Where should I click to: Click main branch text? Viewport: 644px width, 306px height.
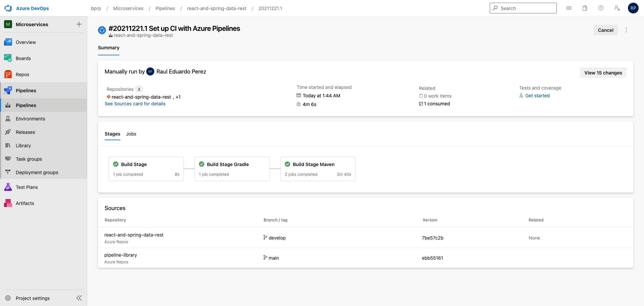click(x=274, y=258)
